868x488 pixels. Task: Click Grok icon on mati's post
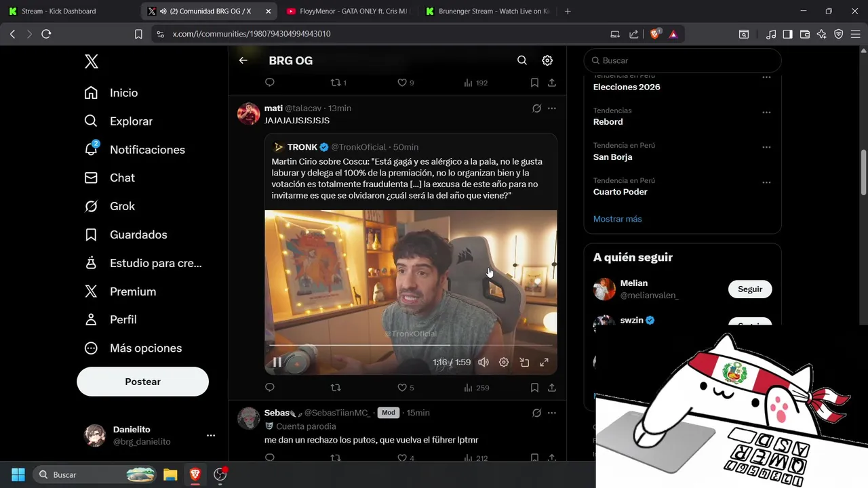(x=536, y=108)
